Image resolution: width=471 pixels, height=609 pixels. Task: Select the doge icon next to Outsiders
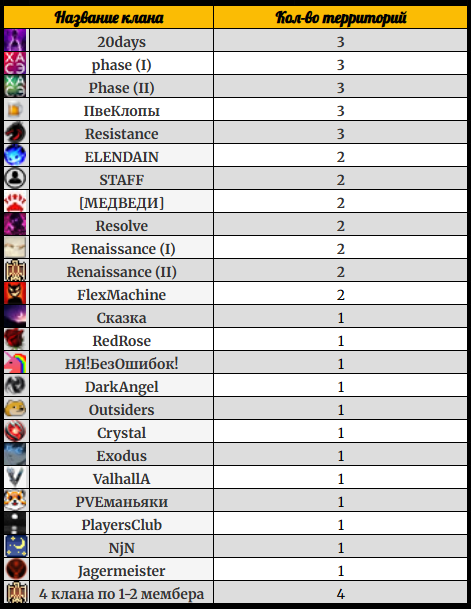coord(15,409)
